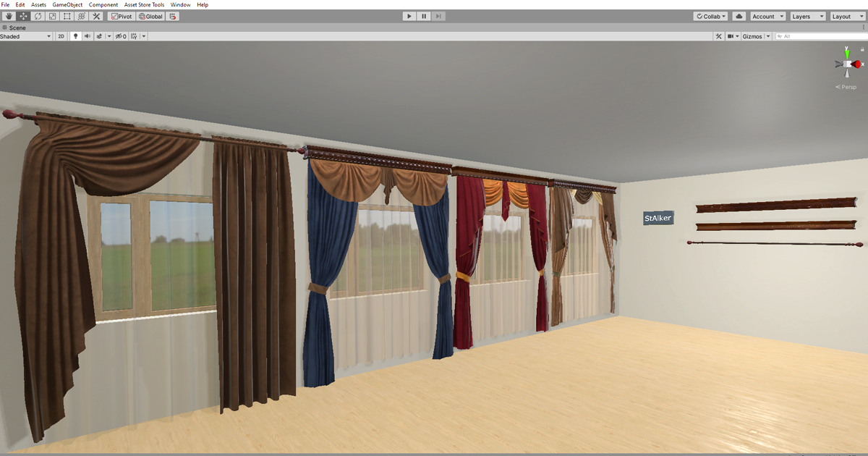868x456 pixels.
Task: Open the Collab dropdown
Action: (x=710, y=16)
